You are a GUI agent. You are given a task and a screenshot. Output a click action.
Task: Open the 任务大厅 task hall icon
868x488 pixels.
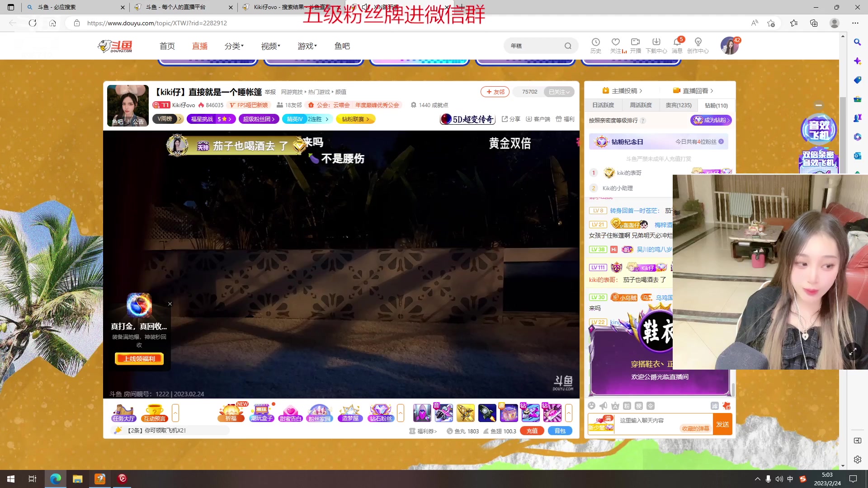pyautogui.click(x=124, y=413)
